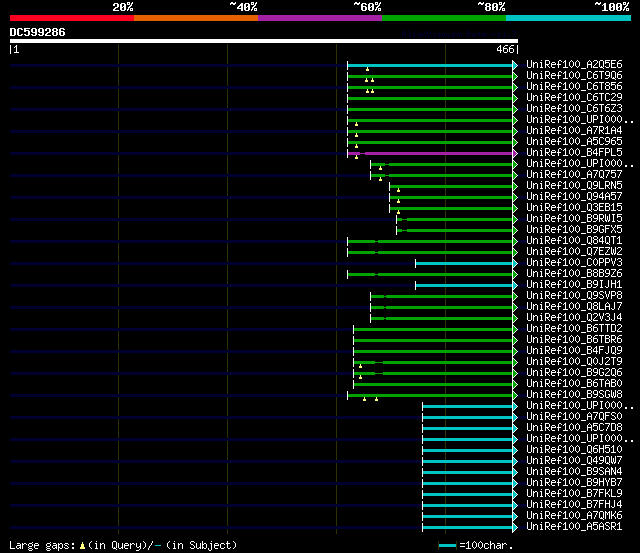Screen dimensions: 640x553
Task: Open the UniRef100_B9G2Q6 alignment label
Action: (574, 373)
